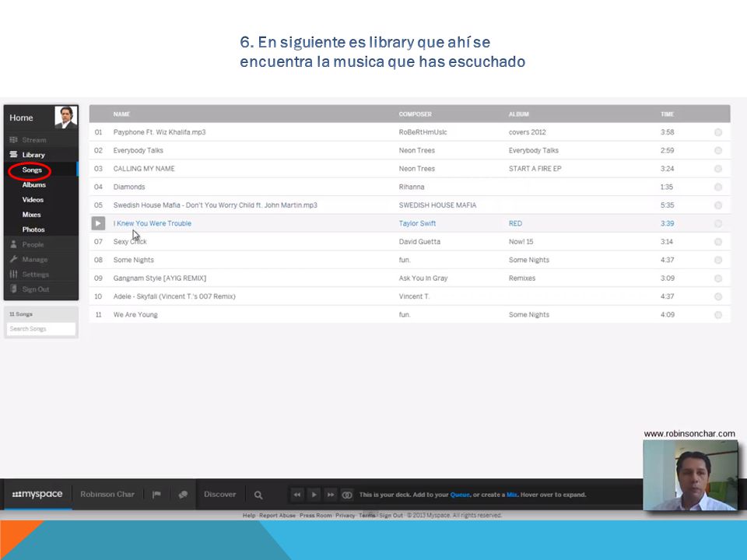The image size is (747, 560).
Task: Click the RED album link
Action: (x=515, y=223)
